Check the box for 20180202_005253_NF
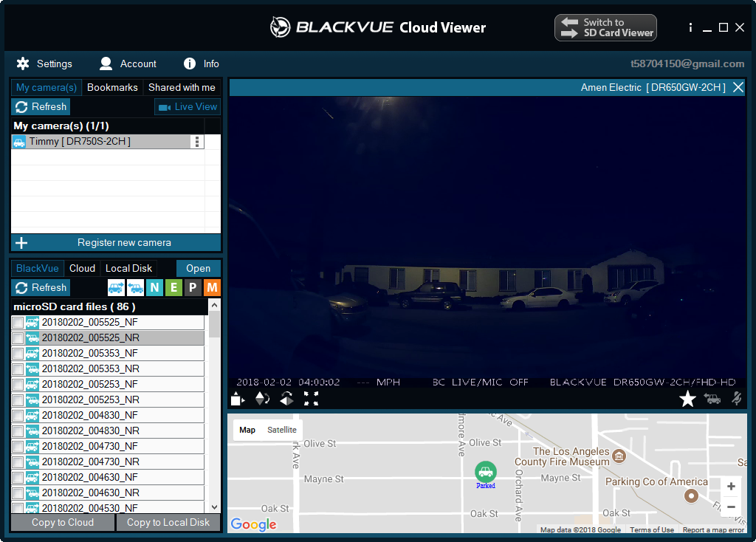The width and height of the screenshot is (756, 542). [18, 384]
